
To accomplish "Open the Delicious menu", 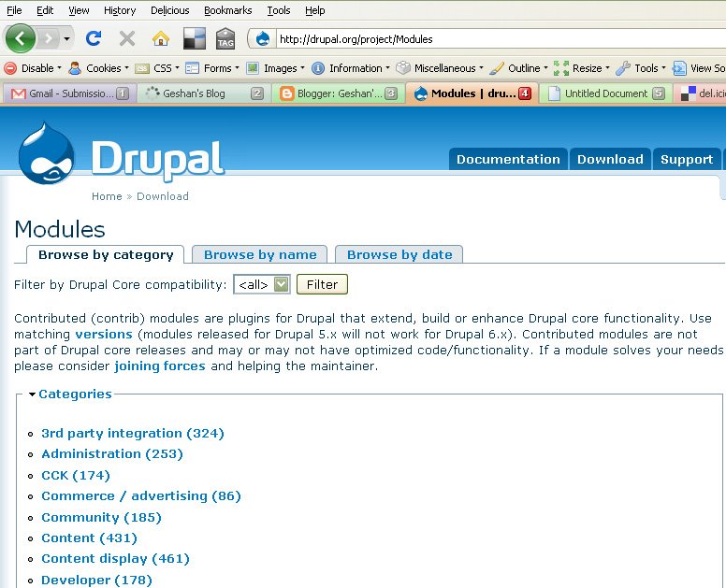I will point(170,10).
